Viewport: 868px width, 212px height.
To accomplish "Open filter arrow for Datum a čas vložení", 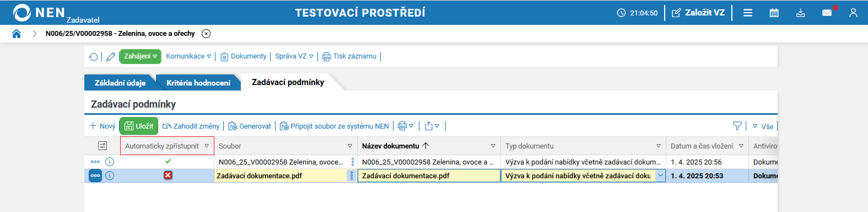I will coord(741,146).
